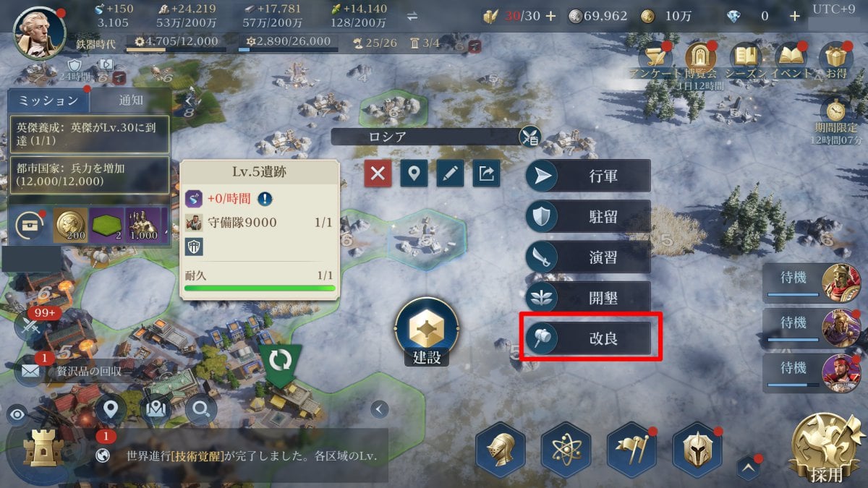
Task: Open the mail envelope icon
Action: (30, 371)
